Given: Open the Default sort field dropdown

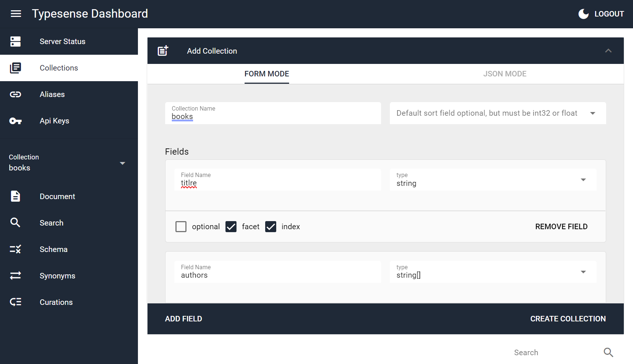Looking at the screenshot, I should (498, 113).
